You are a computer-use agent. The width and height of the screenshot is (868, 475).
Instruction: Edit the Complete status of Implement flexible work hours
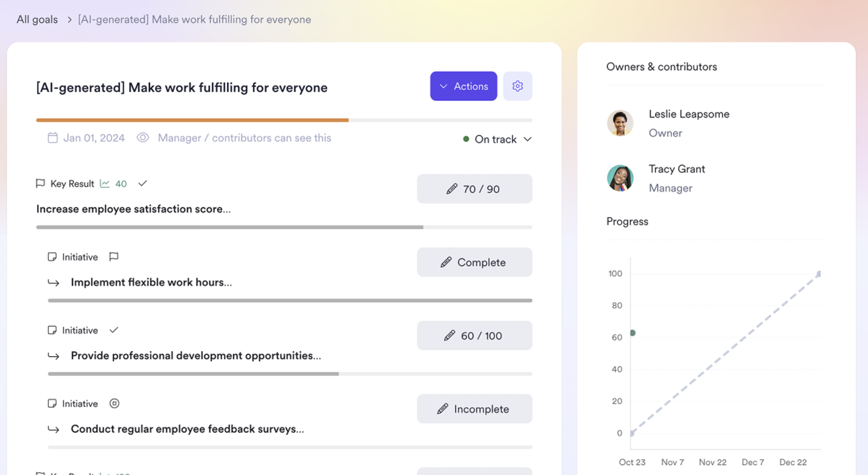pyautogui.click(x=474, y=262)
